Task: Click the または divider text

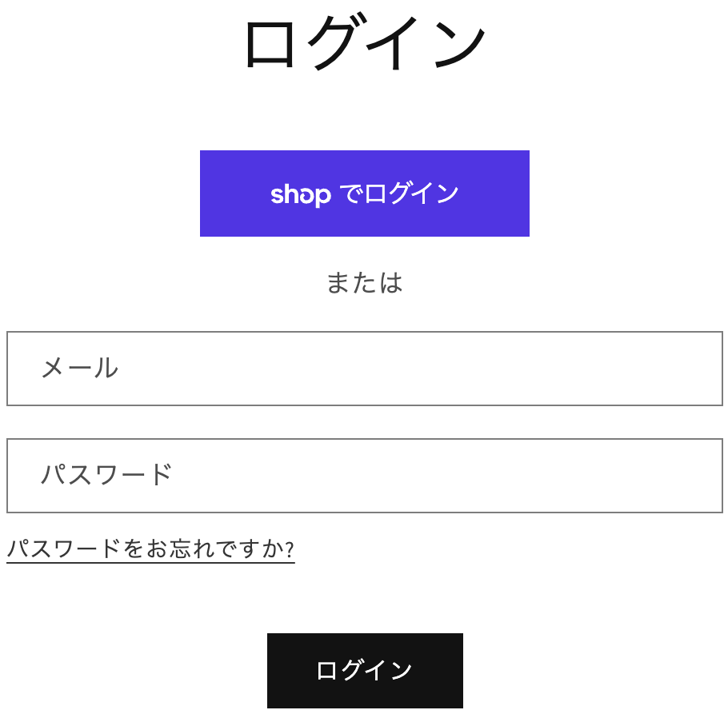Action: [x=364, y=282]
